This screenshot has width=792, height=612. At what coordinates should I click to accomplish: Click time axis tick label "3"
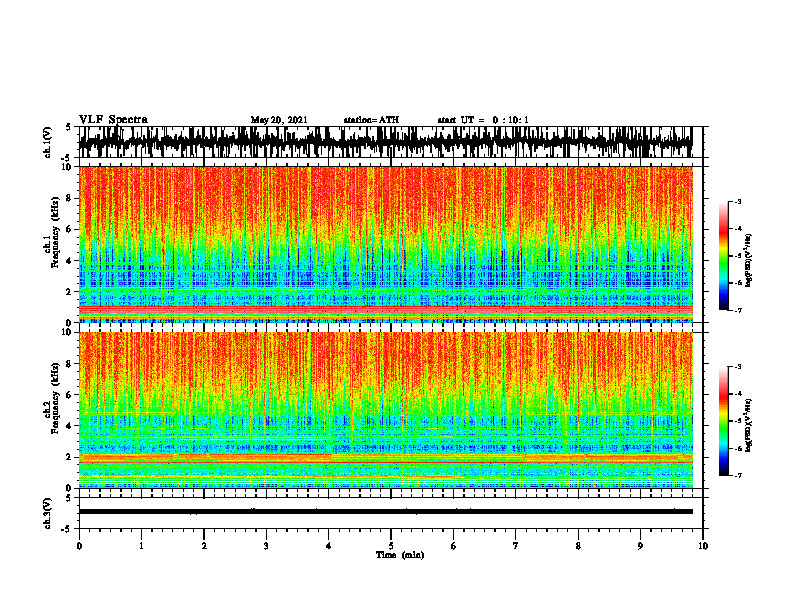[266, 546]
